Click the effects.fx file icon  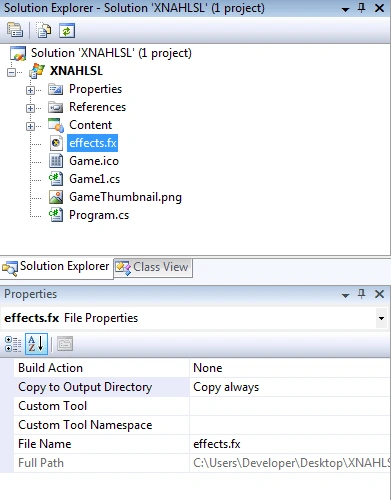pyautogui.click(x=56, y=143)
